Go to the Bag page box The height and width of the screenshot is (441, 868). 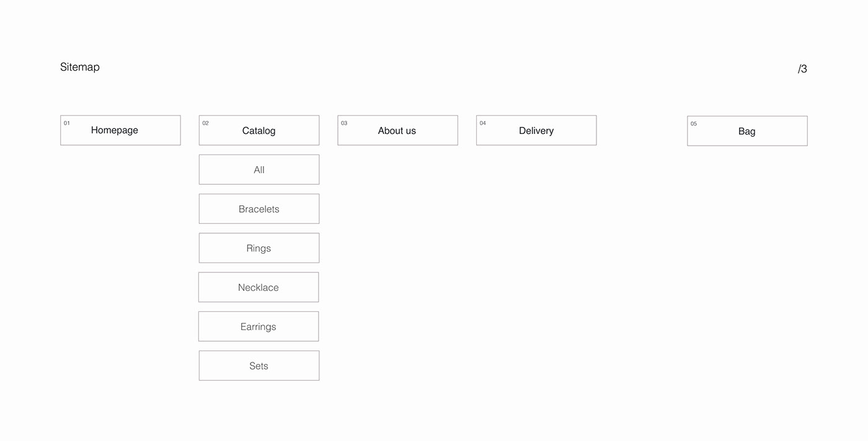(x=746, y=131)
